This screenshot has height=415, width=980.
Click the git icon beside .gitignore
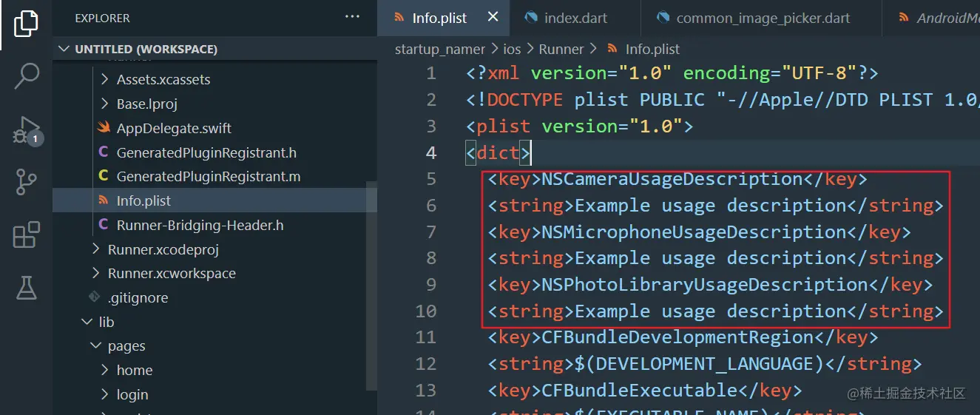[x=94, y=297]
